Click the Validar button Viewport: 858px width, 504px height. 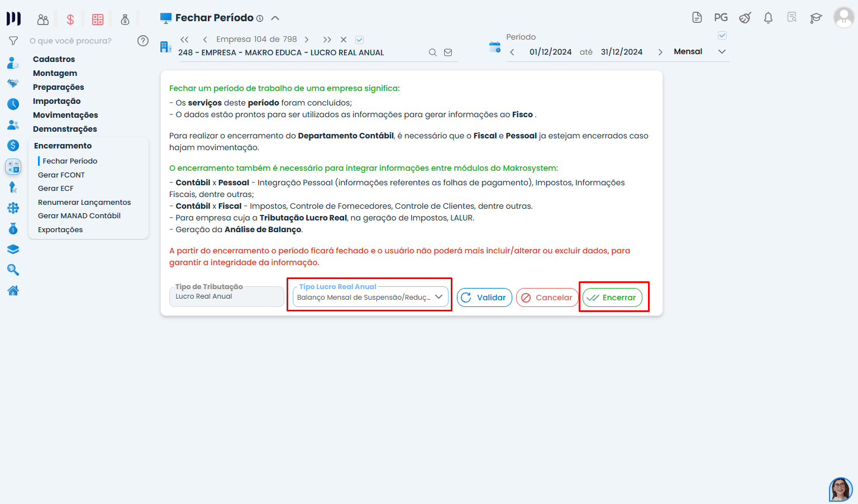(484, 297)
